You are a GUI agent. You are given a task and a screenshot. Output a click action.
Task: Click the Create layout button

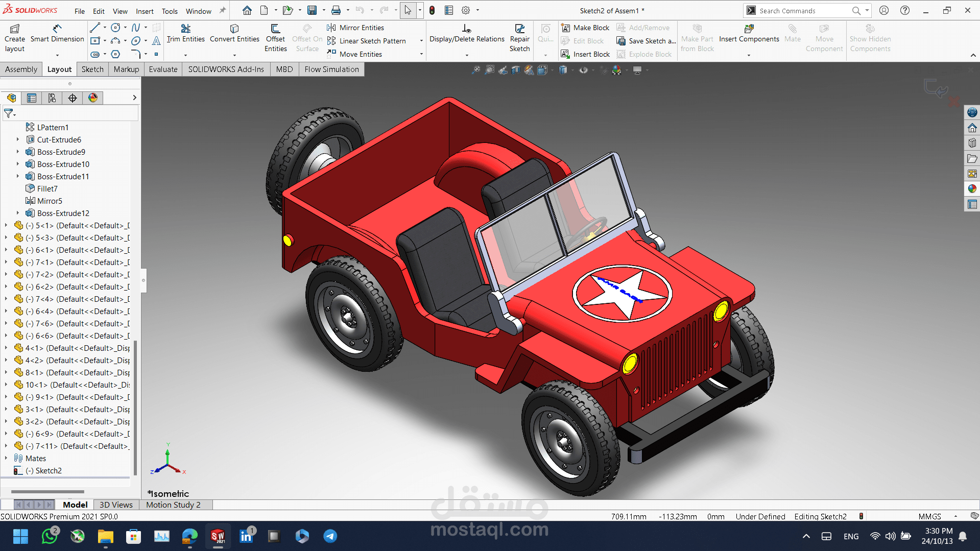point(15,38)
